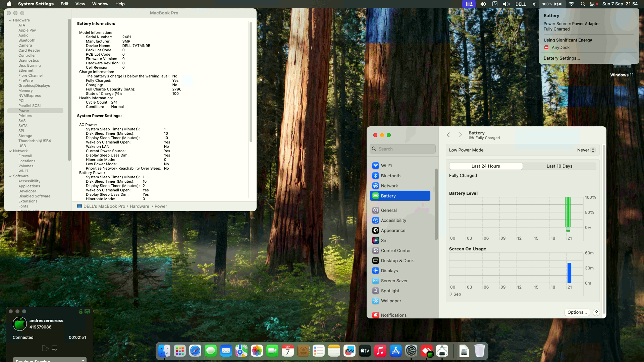
Task: Click the Windows 11 desktop drive label
Action: pyautogui.click(x=622, y=75)
